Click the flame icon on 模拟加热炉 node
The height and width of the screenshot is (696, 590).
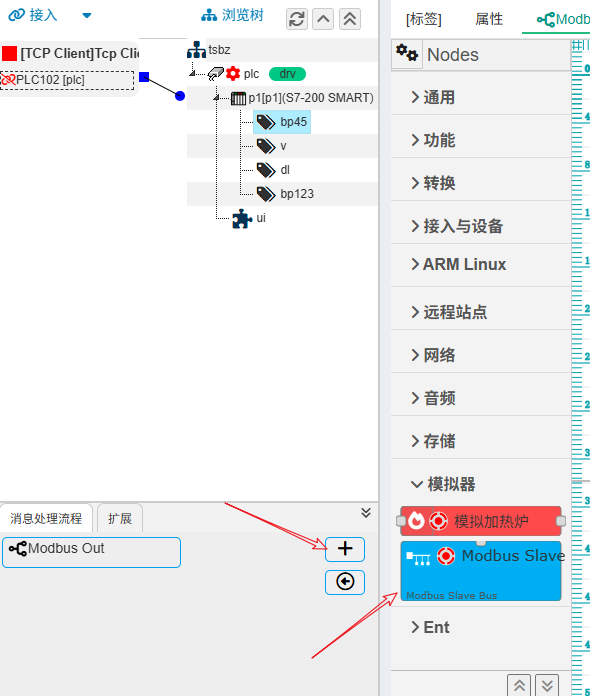click(x=416, y=521)
